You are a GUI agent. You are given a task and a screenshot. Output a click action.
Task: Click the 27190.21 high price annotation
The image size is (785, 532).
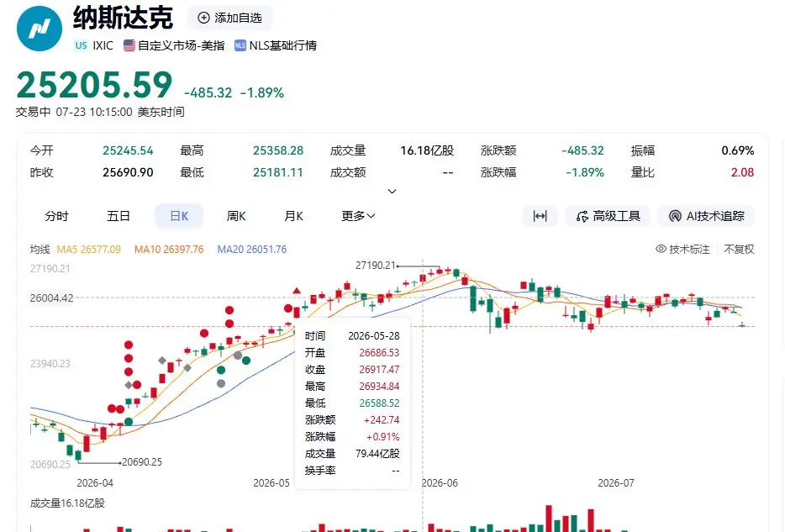click(376, 266)
